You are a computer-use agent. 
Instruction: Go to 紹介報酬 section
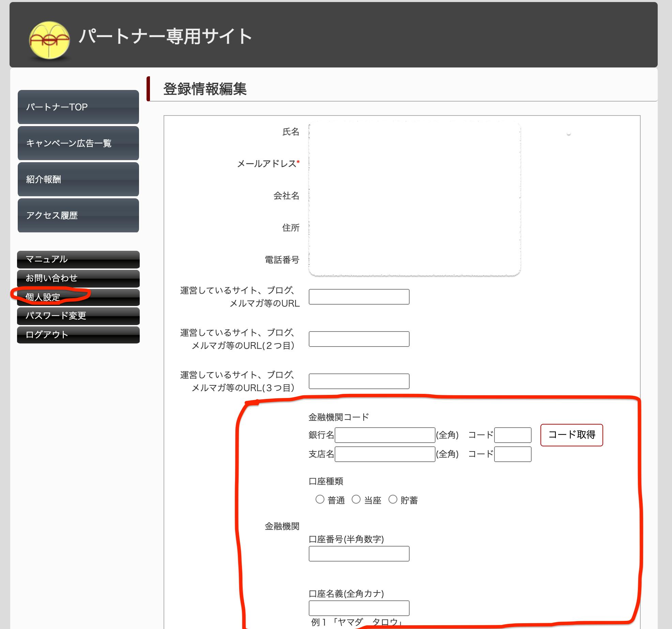click(x=78, y=179)
